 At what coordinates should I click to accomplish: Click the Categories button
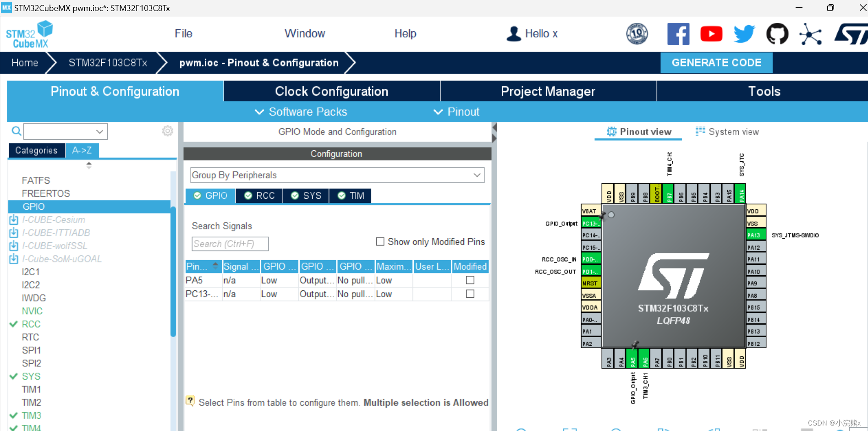point(36,150)
